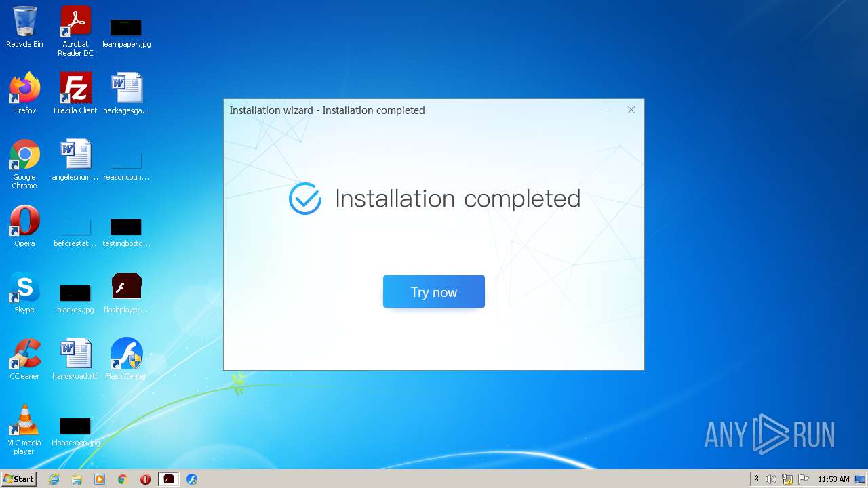Show hidden system tray icons
The height and width of the screenshot is (488, 868).
click(756, 479)
